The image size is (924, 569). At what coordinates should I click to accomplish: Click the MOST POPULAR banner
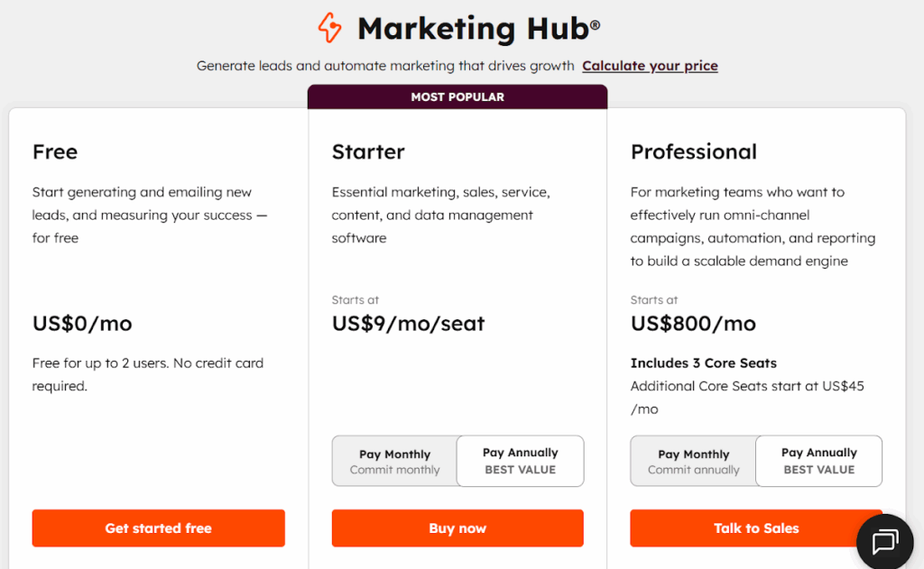point(457,97)
